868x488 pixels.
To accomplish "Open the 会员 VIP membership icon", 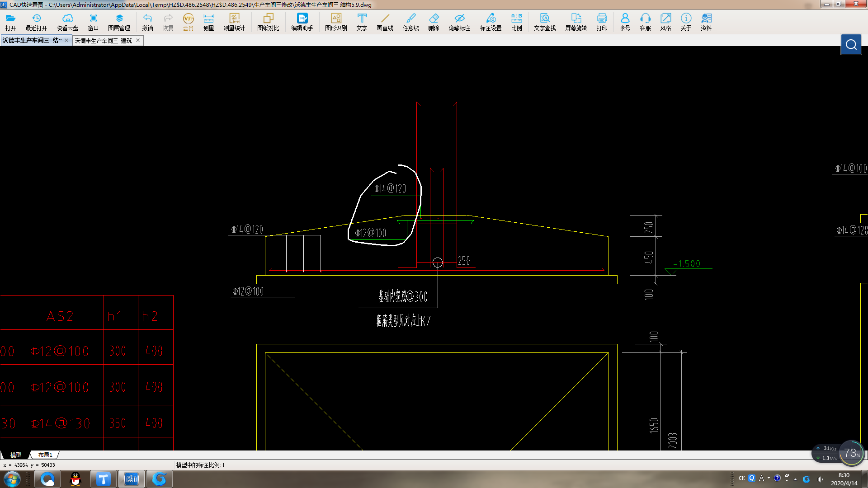I will click(188, 22).
